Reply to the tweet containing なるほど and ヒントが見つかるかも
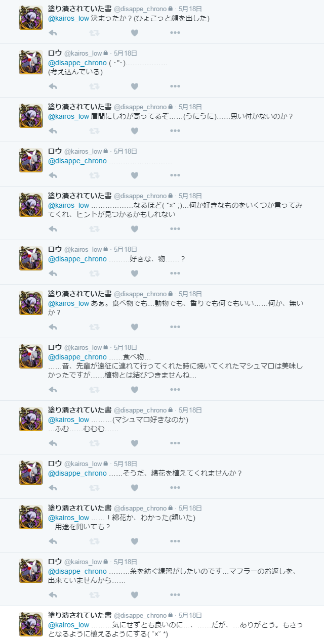The height and width of the screenshot is (644, 324). (53, 229)
